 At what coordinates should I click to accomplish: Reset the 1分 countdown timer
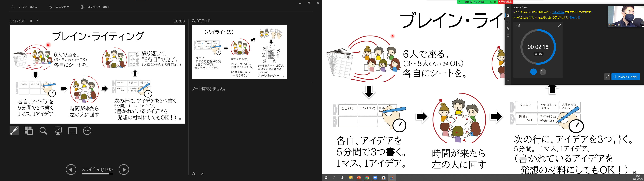click(543, 72)
